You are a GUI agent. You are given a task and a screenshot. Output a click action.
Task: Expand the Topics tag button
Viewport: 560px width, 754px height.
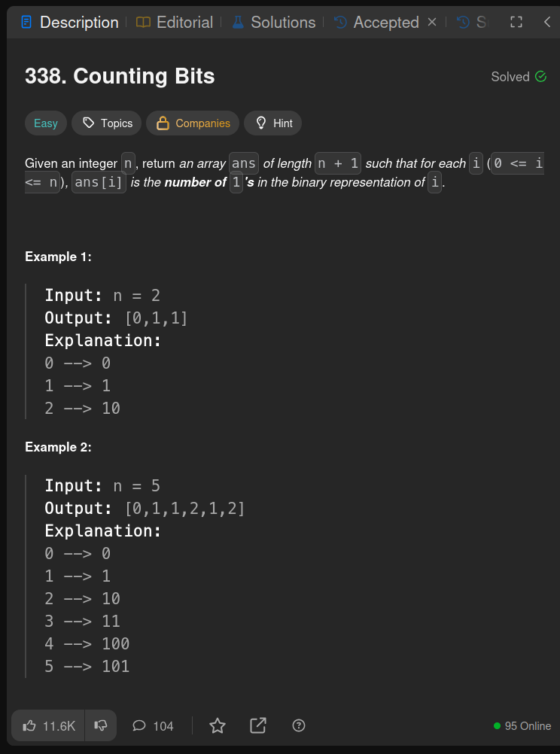[x=106, y=123]
